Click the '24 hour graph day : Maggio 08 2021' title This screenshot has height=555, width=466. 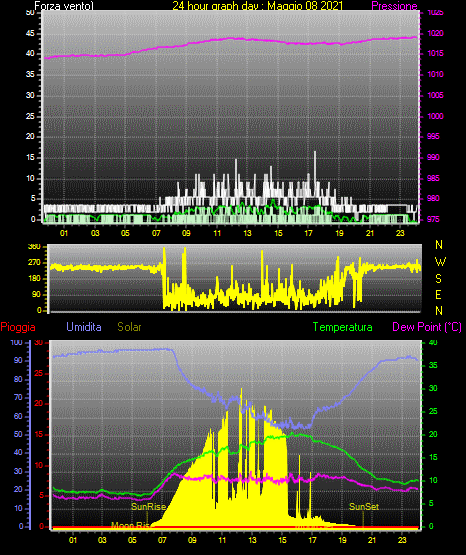pos(258,6)
